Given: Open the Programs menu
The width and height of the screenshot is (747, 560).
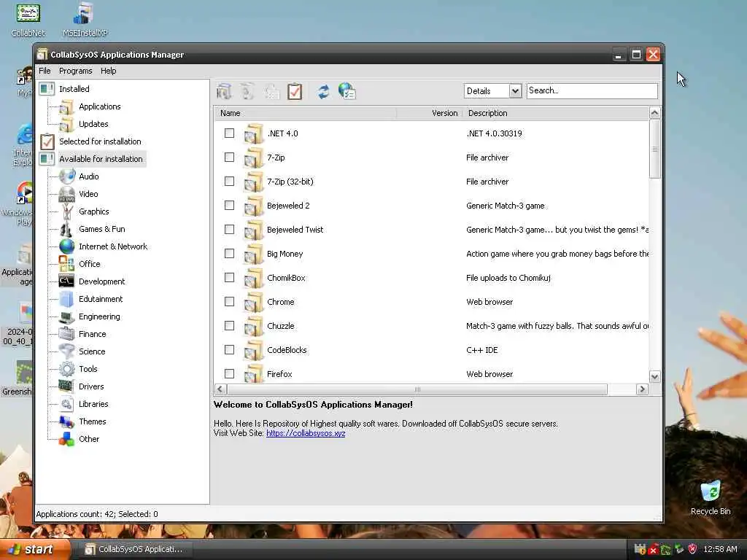Looking at the screenshot, I should tap(76, 71).
